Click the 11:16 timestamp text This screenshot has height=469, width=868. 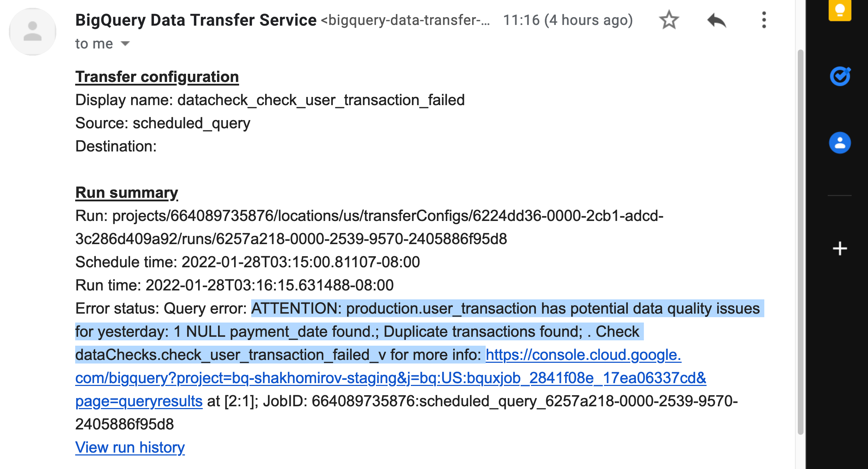[568, 20]
